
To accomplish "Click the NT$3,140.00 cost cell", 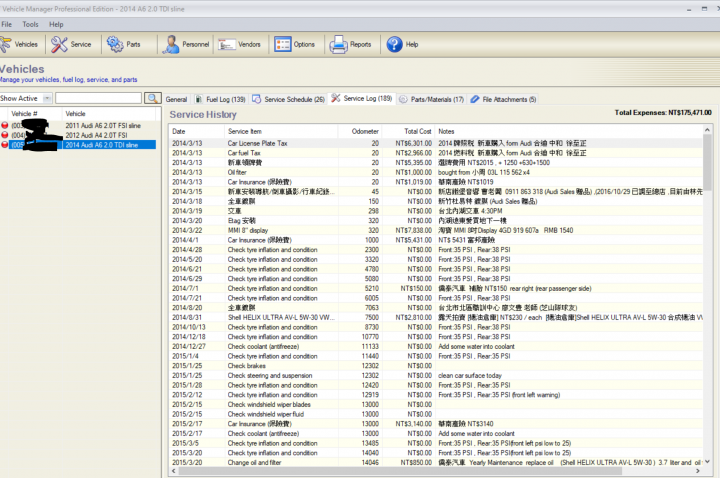I will 414,424.
